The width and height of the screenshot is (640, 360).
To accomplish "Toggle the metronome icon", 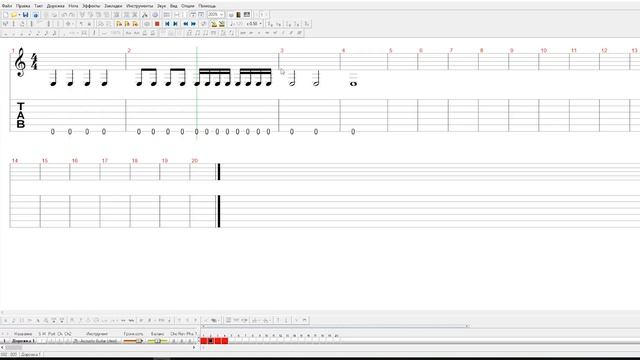I will (213, 24).
